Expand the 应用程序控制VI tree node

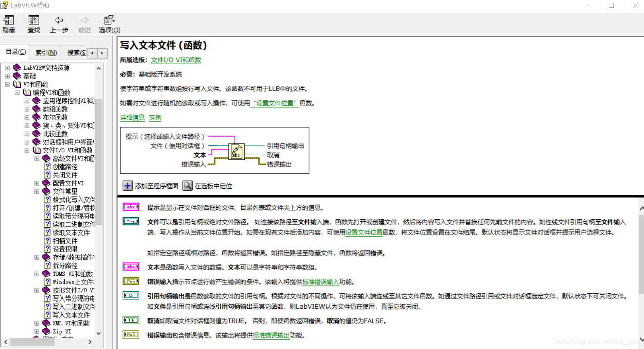coord(27,101)
